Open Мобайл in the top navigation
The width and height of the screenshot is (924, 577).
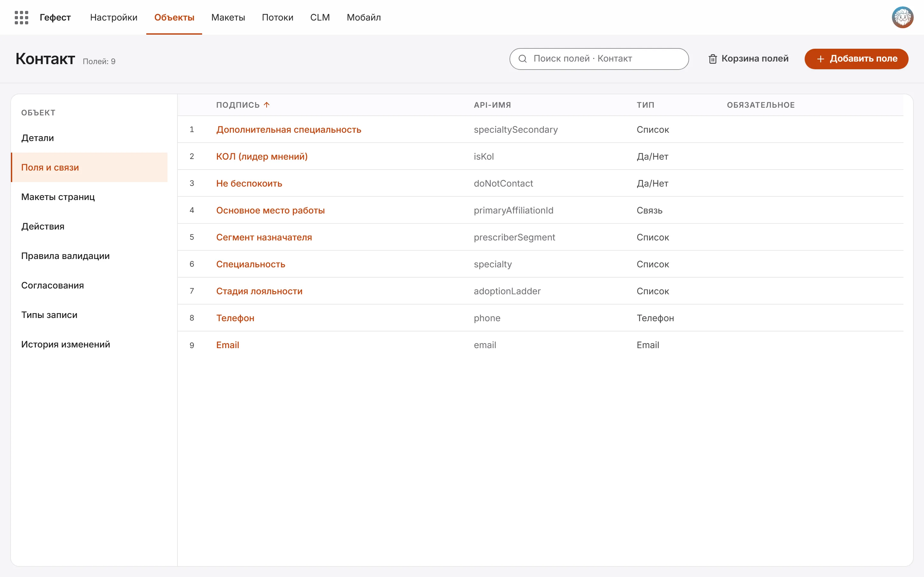click(364, 18)
